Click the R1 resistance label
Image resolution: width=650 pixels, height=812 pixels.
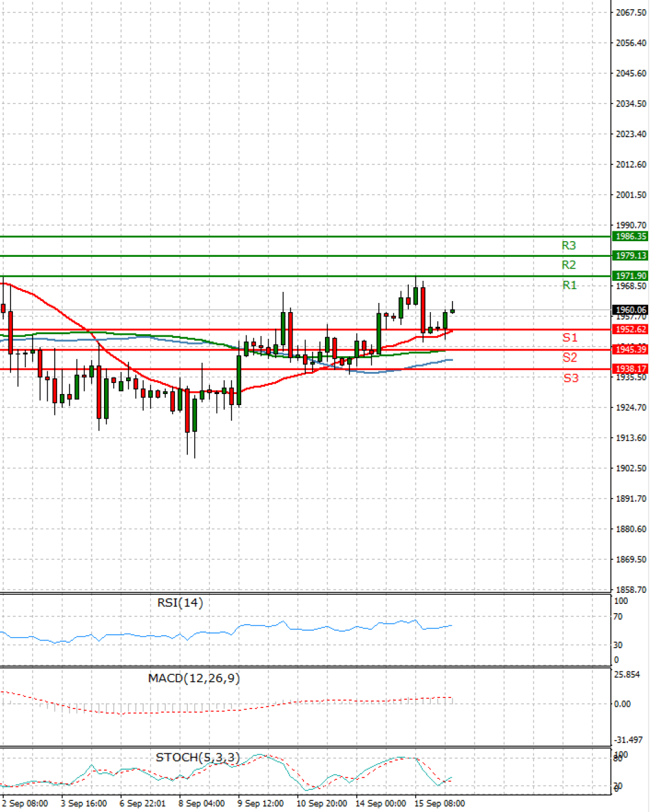click(569, 285)
